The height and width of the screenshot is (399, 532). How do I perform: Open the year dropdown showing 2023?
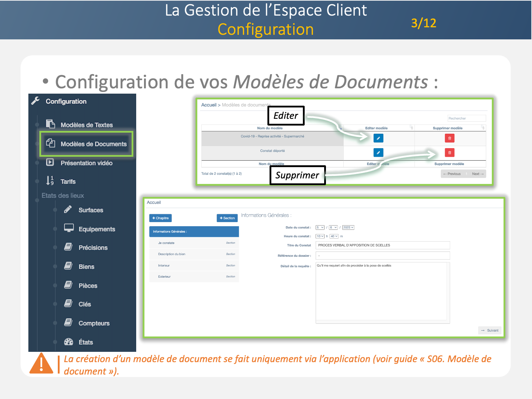pos(348,228)
